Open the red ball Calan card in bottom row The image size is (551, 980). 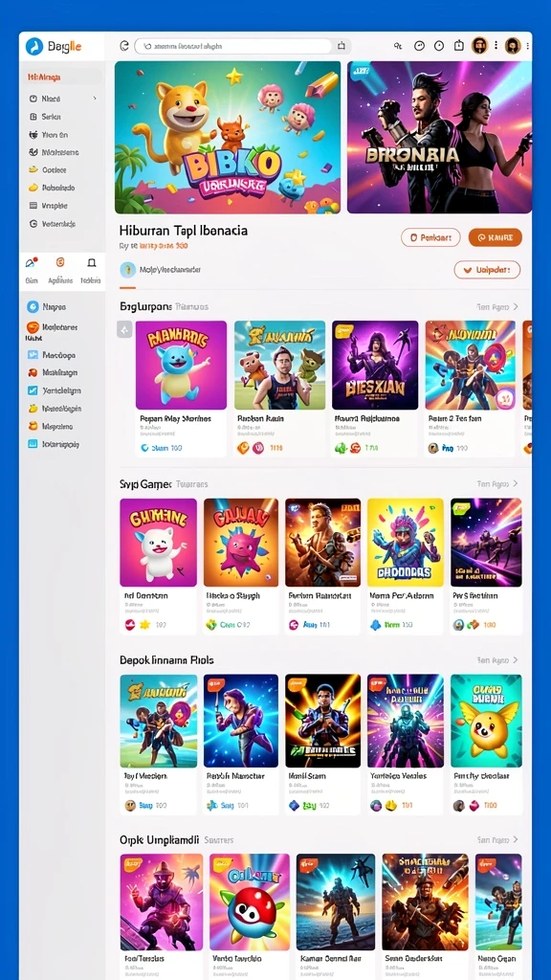point(250,902)
